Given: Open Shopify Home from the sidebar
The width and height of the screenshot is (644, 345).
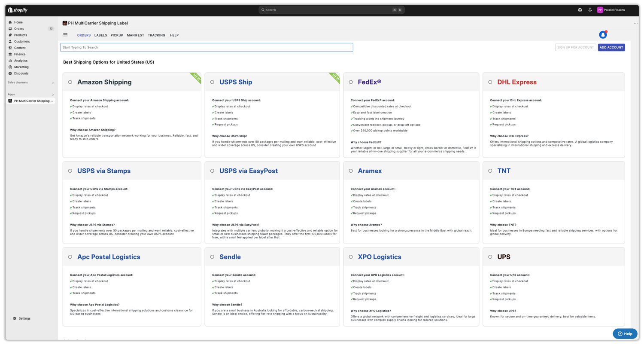Looking at the screenshot, I should 18,22.
